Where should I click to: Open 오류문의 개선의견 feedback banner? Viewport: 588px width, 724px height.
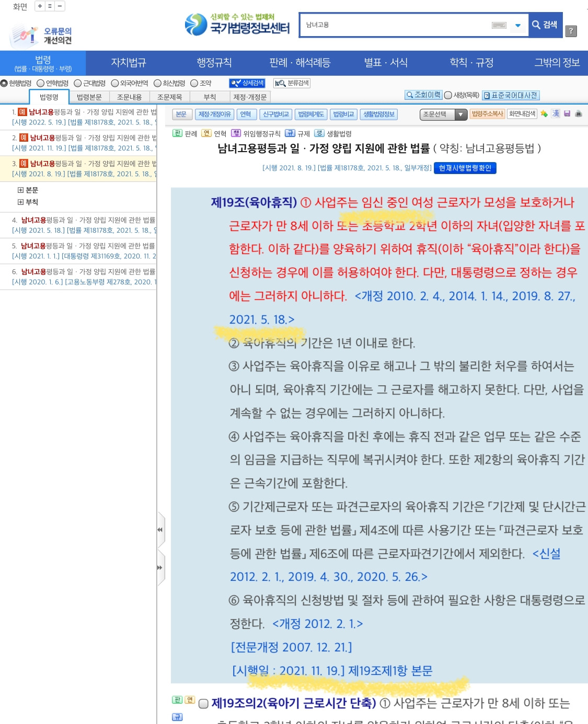pyautogui.click(x=41, y=36)
